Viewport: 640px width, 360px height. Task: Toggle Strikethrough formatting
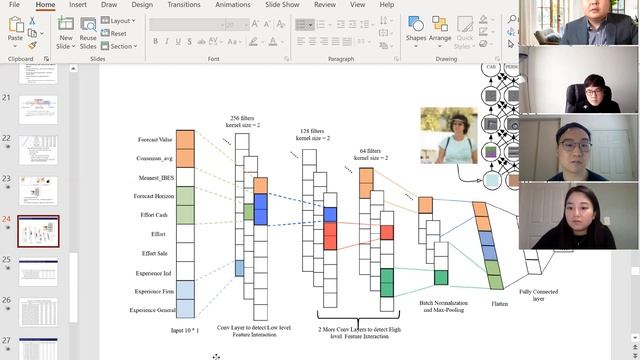(x=201, y=42)
